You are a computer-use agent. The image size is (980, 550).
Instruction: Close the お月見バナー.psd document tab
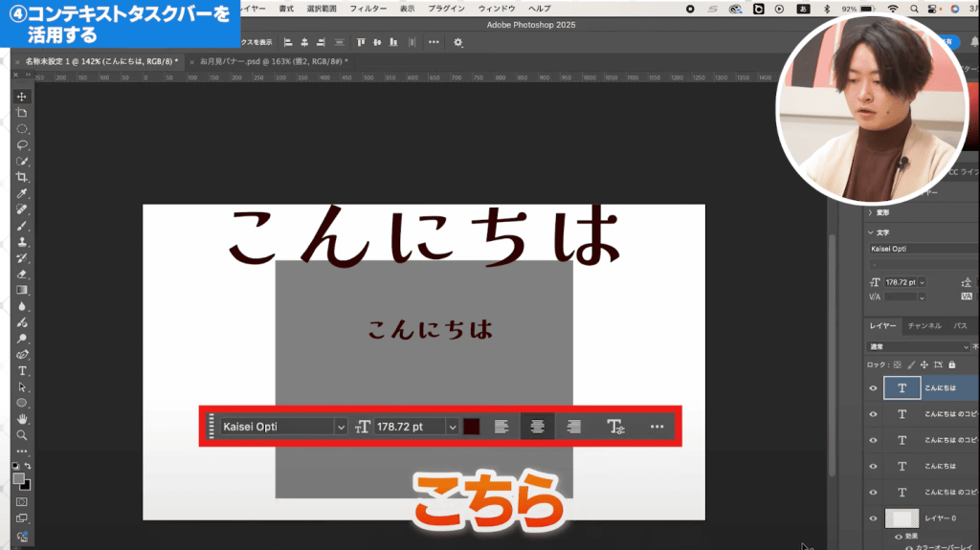pyautogui.click(x=191, y=62)
